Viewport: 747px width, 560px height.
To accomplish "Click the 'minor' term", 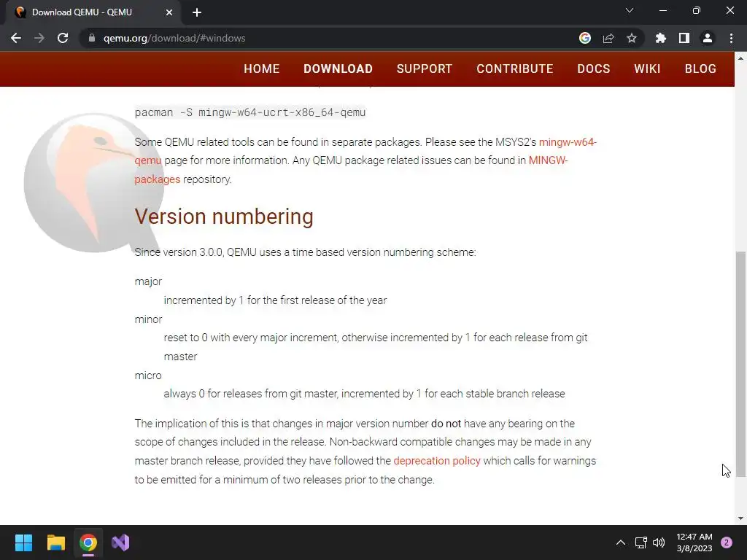I will (x=148, y=319).
